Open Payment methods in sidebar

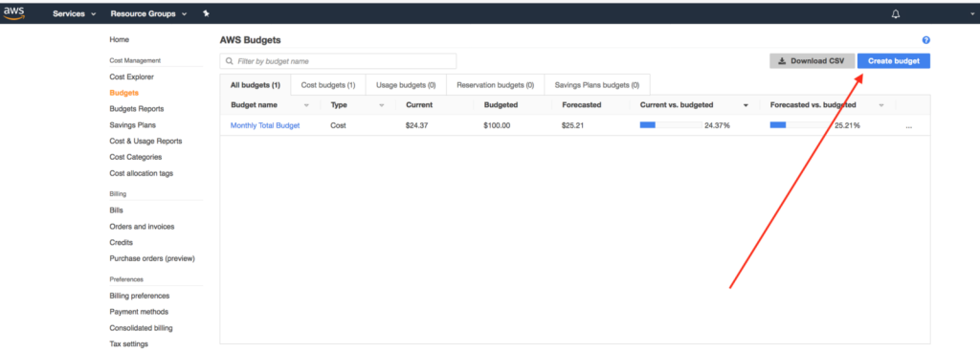[139, 312]
